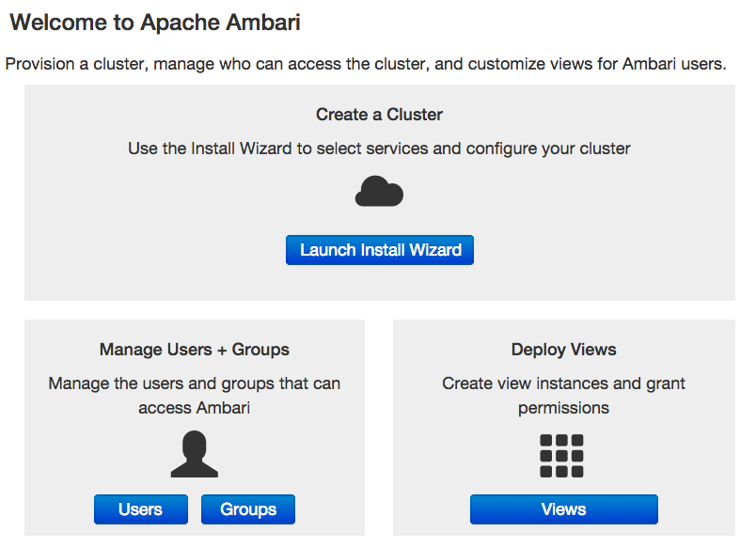Click the bottom-right square of the grid icon
Screen dimensions: 756x547
pos(577,471)
